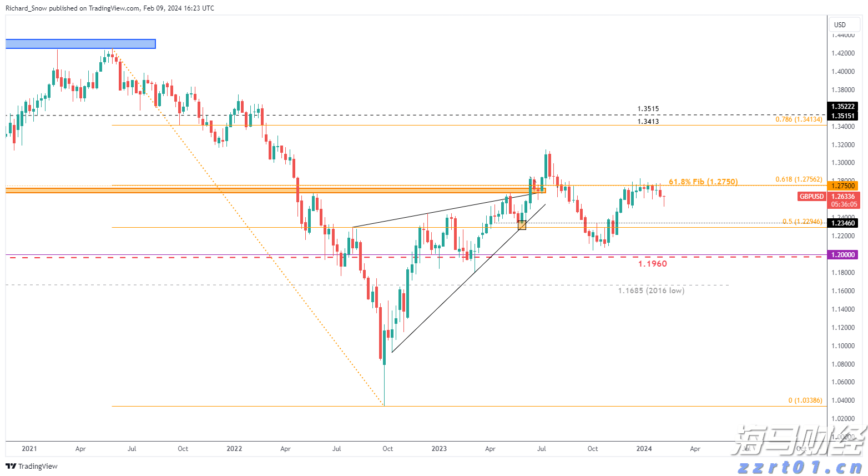Open the USD currency selector at top right
Viewport: 868px width, 476px height.
844,24
